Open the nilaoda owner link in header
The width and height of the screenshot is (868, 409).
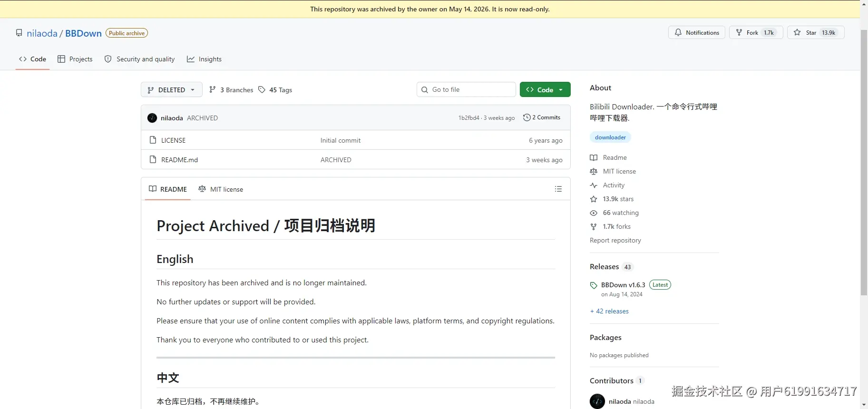(x=42, y=33)
